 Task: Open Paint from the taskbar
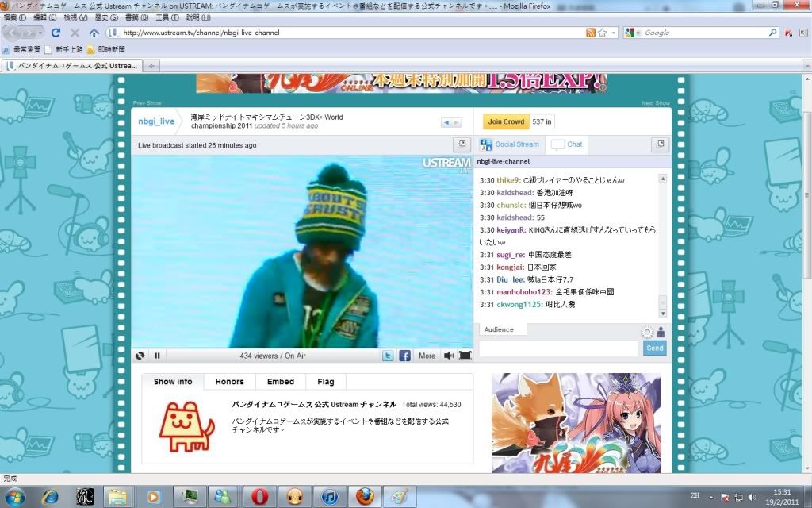[x=400, y=497]
